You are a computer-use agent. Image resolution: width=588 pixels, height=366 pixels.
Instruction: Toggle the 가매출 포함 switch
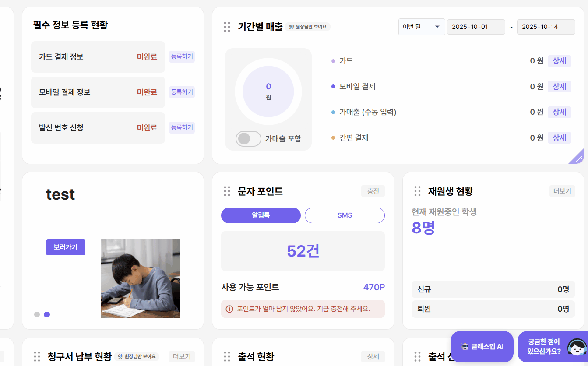248,139
